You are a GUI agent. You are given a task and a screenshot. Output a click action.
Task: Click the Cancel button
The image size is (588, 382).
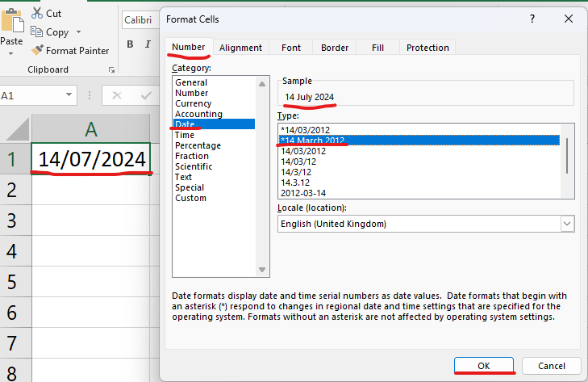point(551,366)
